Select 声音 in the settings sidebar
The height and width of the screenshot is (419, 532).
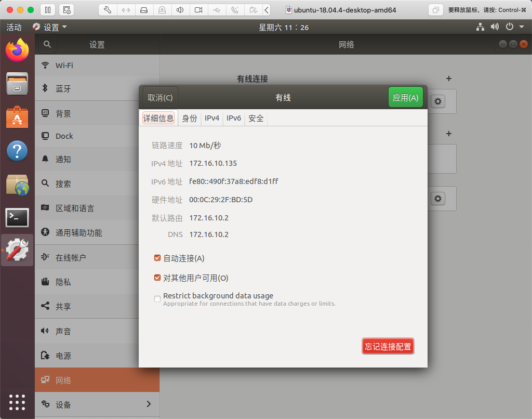point(97,331)
